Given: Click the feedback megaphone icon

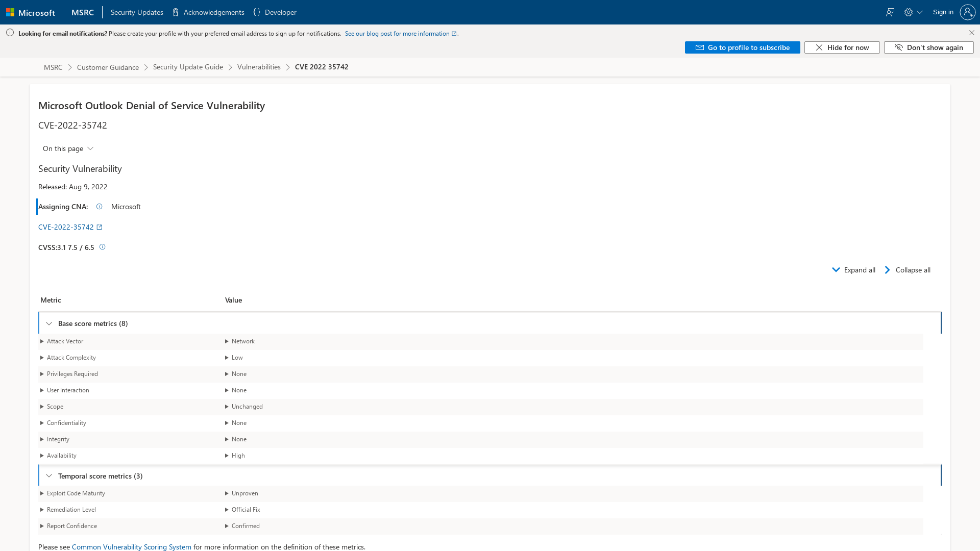Looking at the screenshot, I should click(x=890, y=12).
